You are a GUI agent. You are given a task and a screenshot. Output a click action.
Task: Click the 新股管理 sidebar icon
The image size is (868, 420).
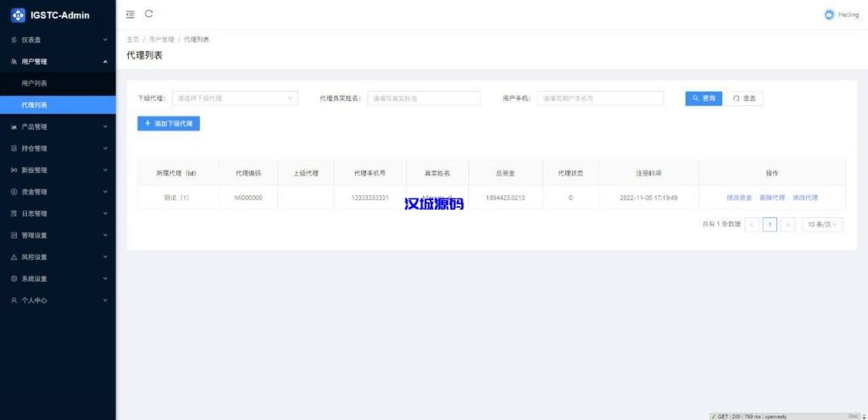click(14, 170)
